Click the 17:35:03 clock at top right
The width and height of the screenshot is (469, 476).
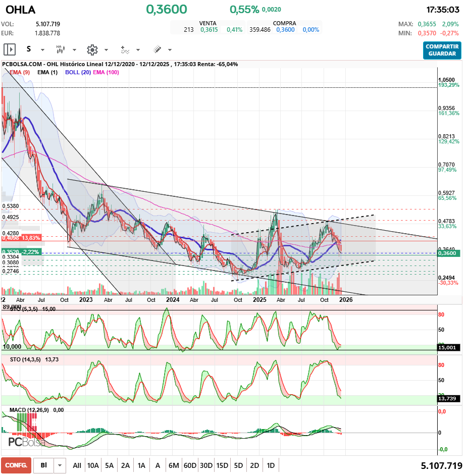(443, 10)
